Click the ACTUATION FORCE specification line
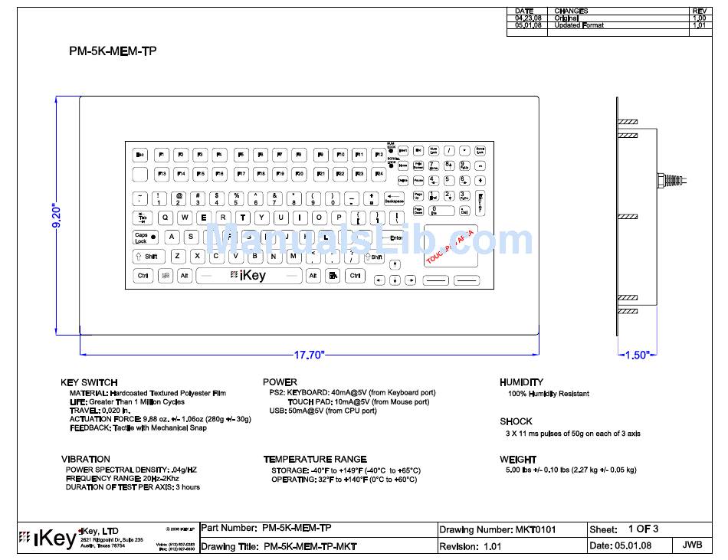 click(160, 419)
